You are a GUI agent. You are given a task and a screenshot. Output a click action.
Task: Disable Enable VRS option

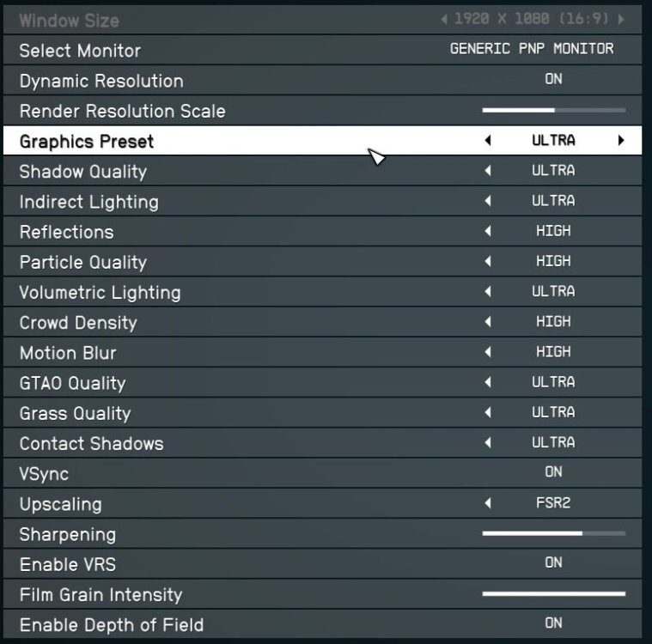click(x=553, y=562)
